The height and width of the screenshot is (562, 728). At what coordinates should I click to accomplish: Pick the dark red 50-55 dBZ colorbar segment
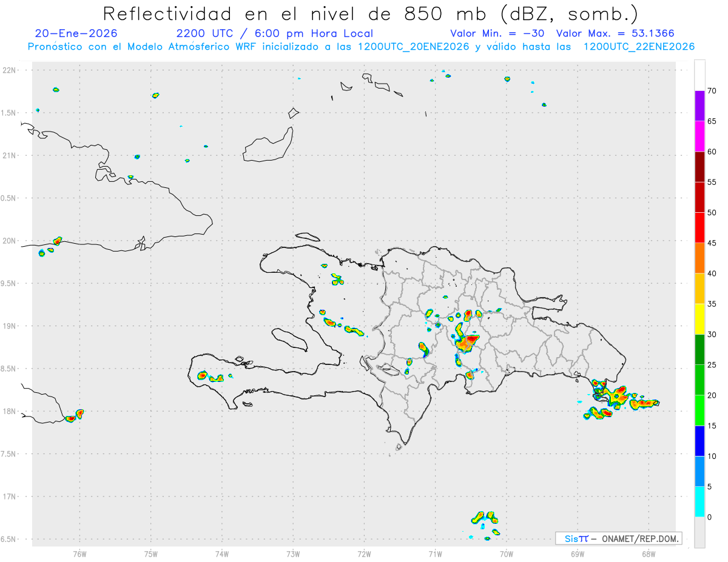pyautogui.click(x=699, y=197)
